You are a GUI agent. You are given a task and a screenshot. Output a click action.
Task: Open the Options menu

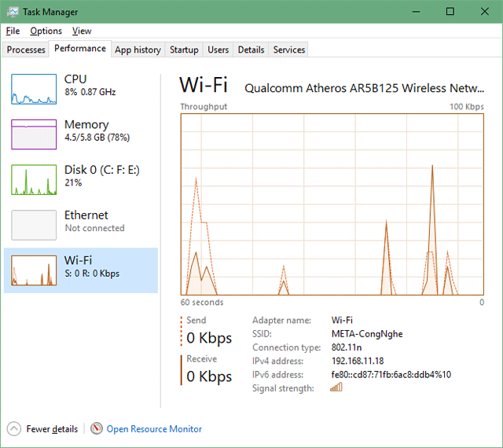click(x=46, y=31)
